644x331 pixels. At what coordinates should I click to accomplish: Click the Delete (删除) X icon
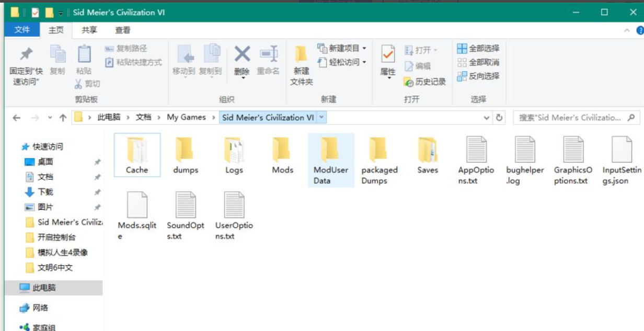[x=241, y=54]
